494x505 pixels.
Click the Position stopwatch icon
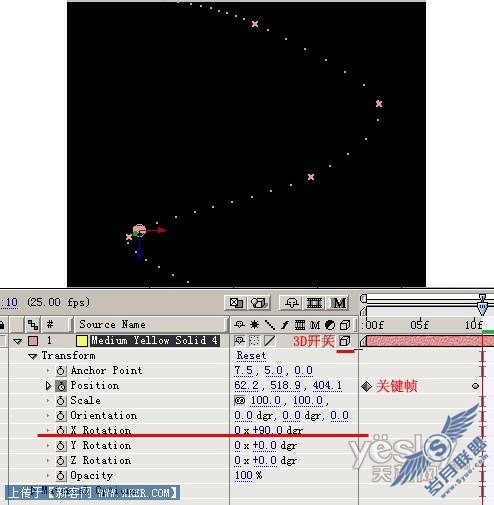pos(61,386)
